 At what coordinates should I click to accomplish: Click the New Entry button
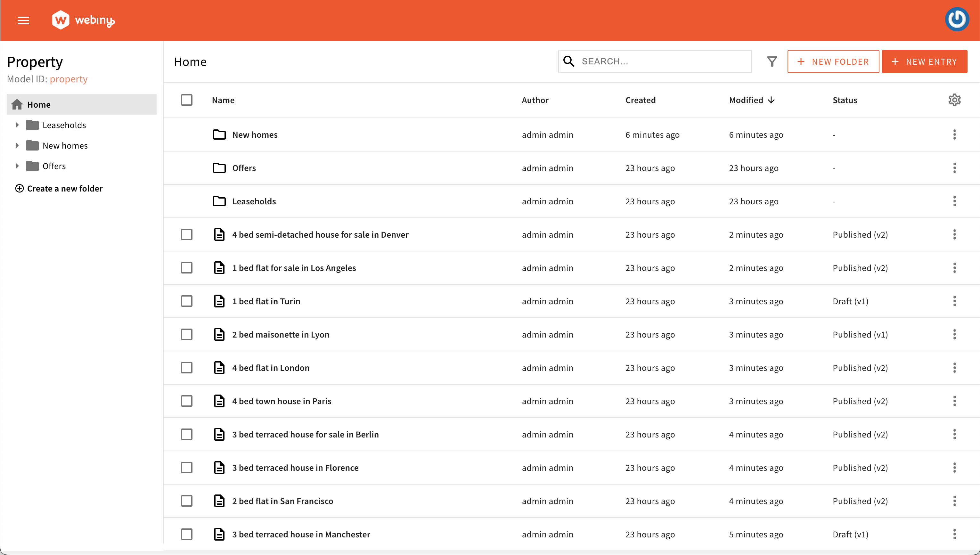(x=924, y=61)
